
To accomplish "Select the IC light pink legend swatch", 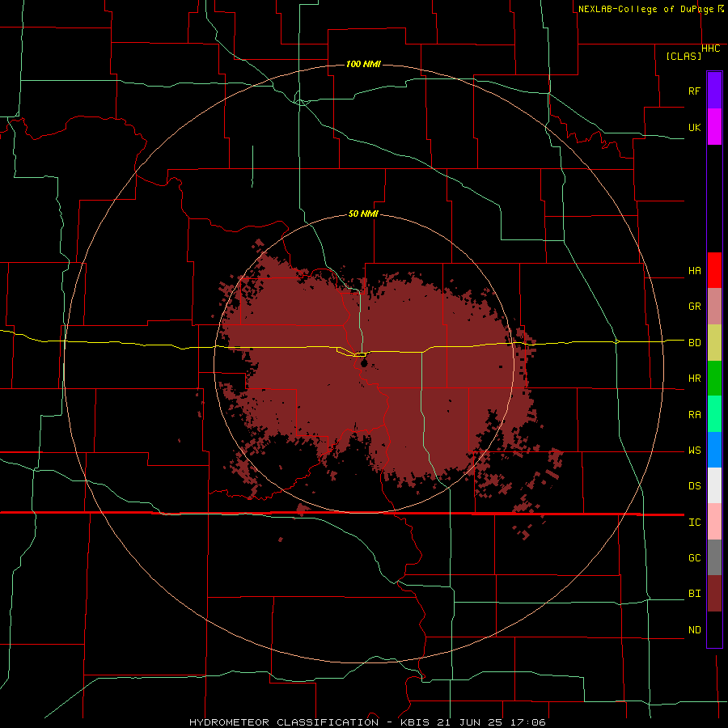I will (714, 522).
